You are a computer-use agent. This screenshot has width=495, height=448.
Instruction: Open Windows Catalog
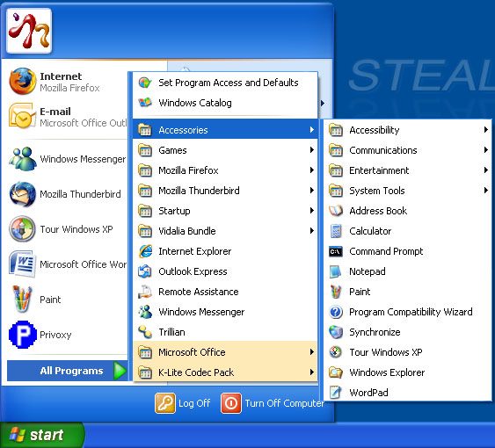(x=225, y=103)
